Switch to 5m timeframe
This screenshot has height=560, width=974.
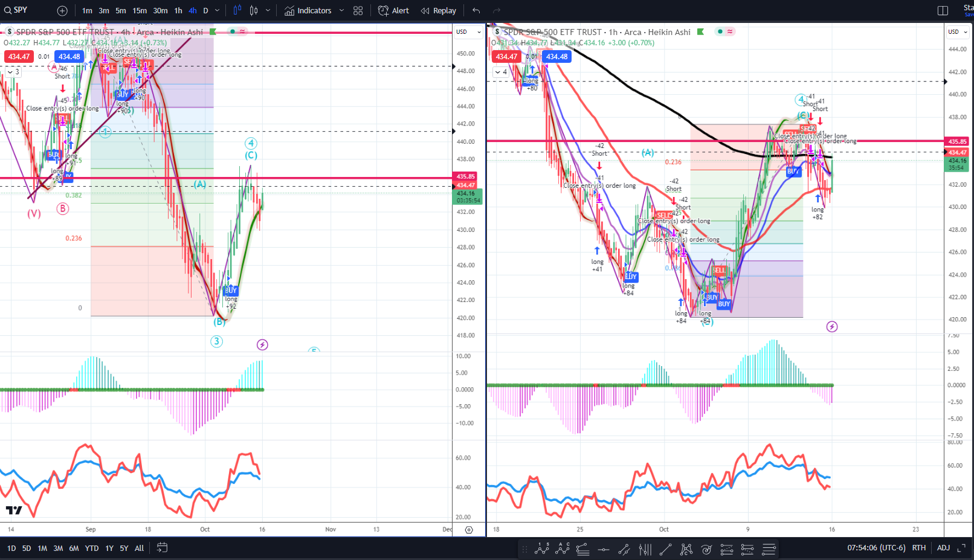pos(121,10)
